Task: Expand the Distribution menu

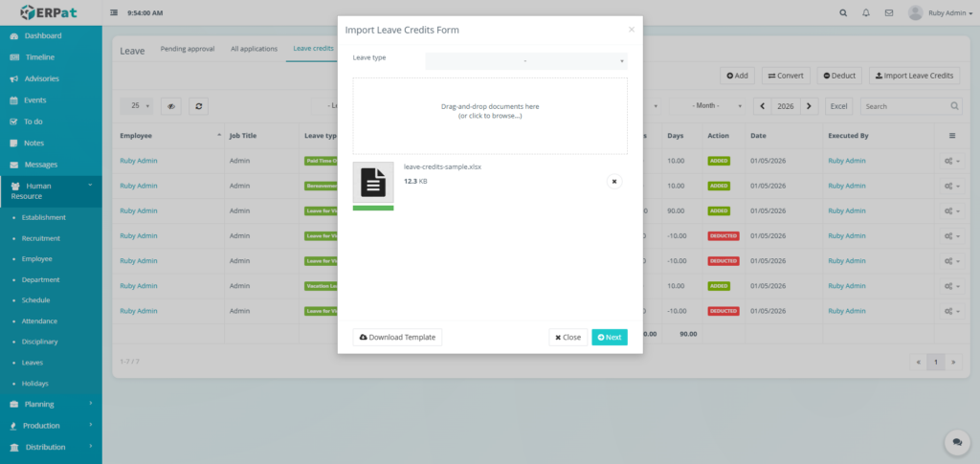Action: pyautogui.click(x=51, y=447)
